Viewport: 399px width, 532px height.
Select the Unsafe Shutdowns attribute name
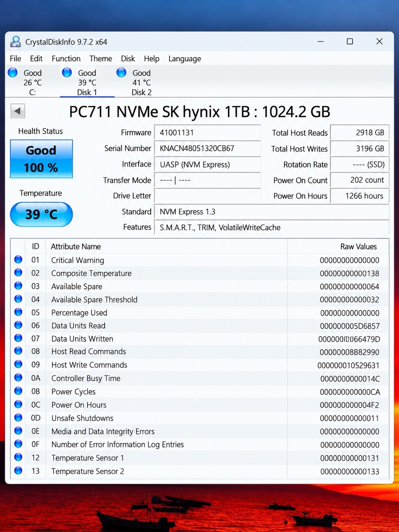tap(82, 418)
